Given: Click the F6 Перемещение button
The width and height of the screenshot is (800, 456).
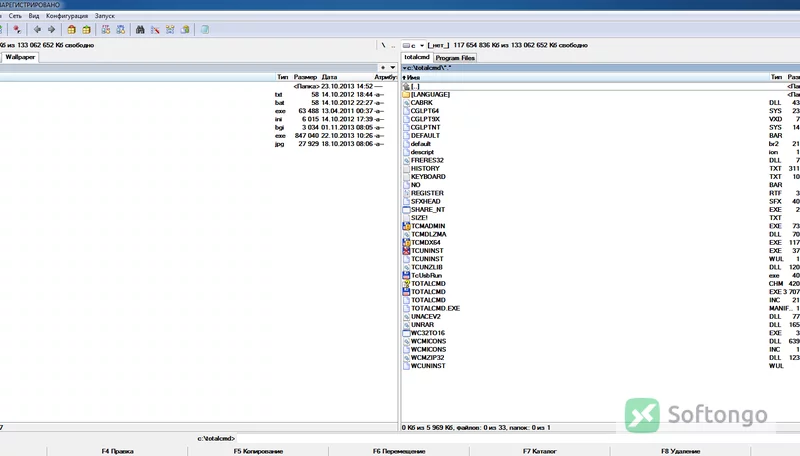Looking at the screenshot, I should click(399, 451).
